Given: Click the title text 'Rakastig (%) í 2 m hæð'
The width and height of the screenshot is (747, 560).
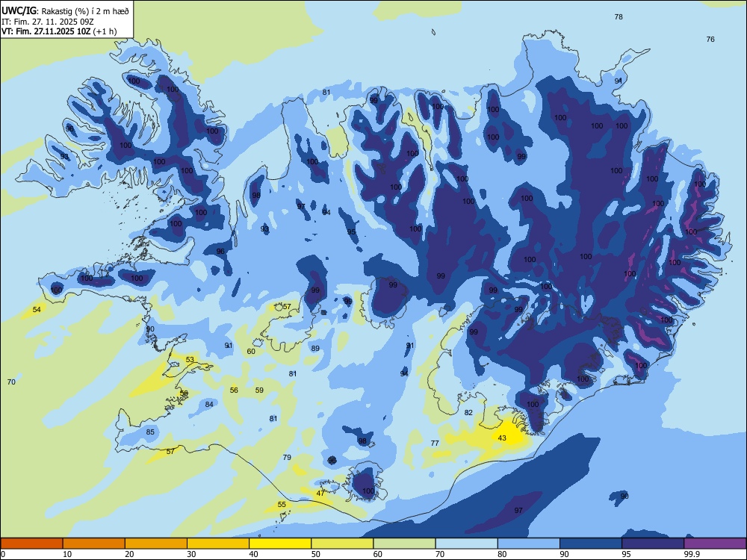Looking at the screenshot, I should (85, 10).
